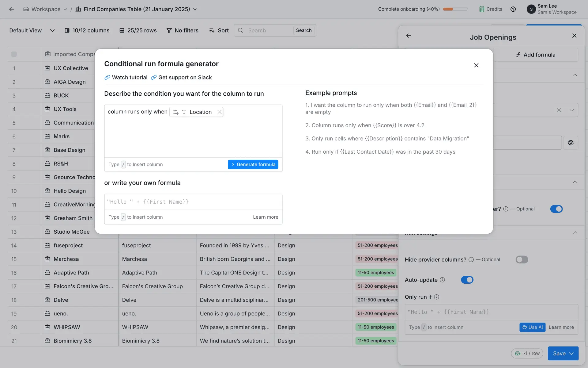Open the No filters menu
588x368 pixels.
pos(183,30)
